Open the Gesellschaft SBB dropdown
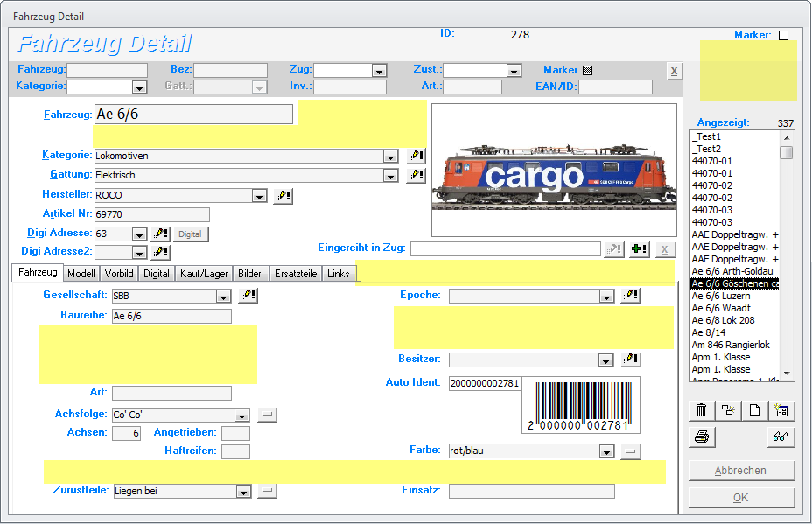This screenshot has width=812, height=524. click(x=223, y=297)
